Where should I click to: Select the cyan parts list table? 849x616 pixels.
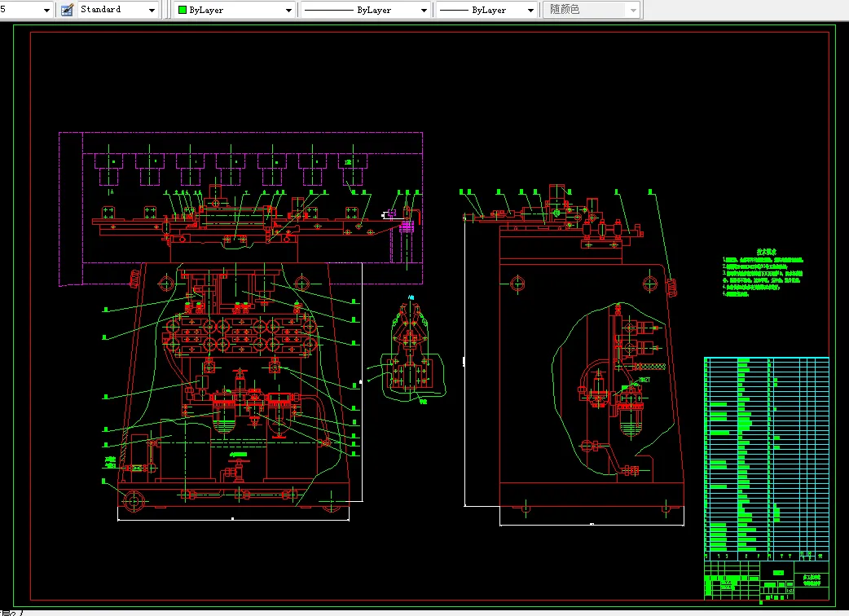(x=767, y=459)
